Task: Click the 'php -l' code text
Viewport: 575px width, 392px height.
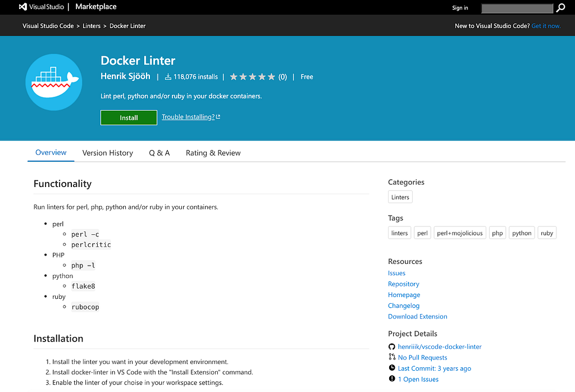Action: [83, 265]
